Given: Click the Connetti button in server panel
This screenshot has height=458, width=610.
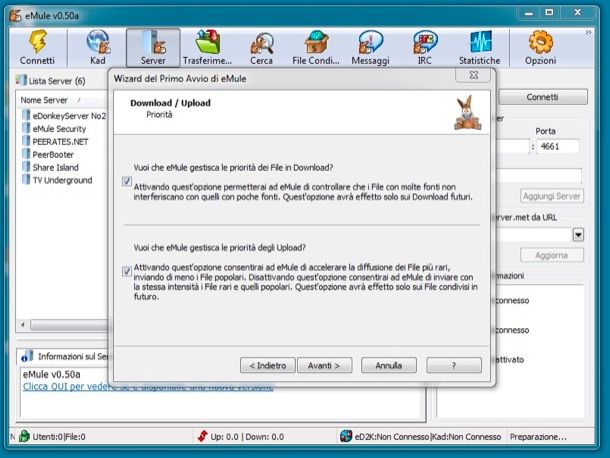Looking at the screenshot, I should [x=543, y=97].
